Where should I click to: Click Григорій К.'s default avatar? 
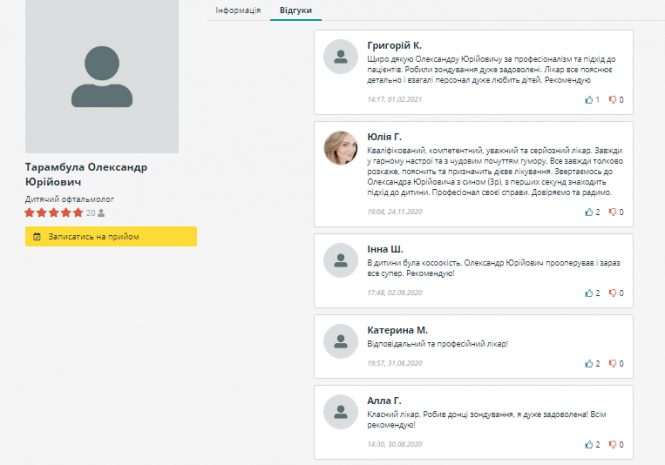point(341,57)
